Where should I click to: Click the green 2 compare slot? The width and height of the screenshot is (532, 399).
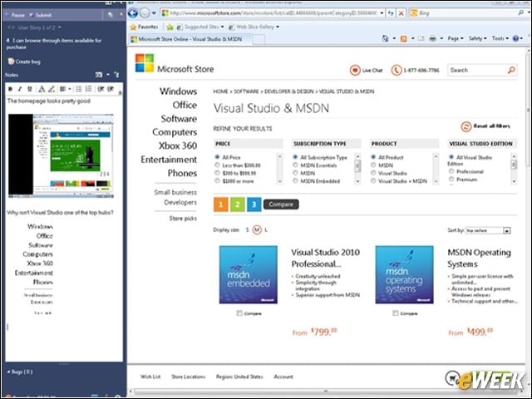coord(238,204)
